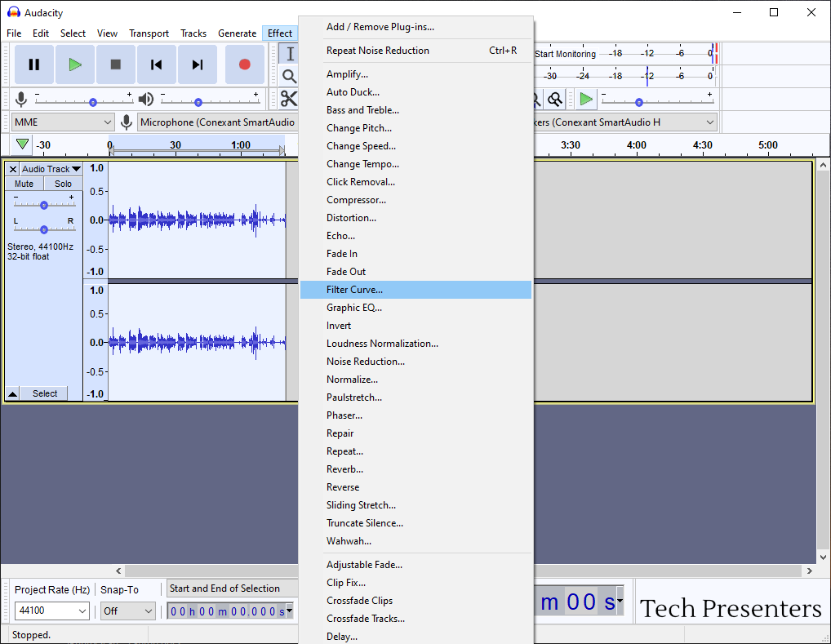
Task: Click the Cut scissors icon
Action: click(289, 99)
